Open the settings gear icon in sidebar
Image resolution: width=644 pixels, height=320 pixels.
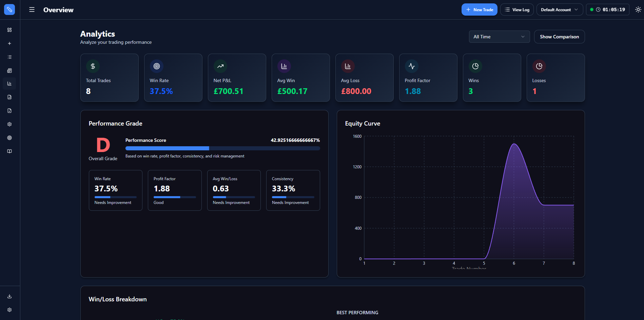[x=9, y=124]
